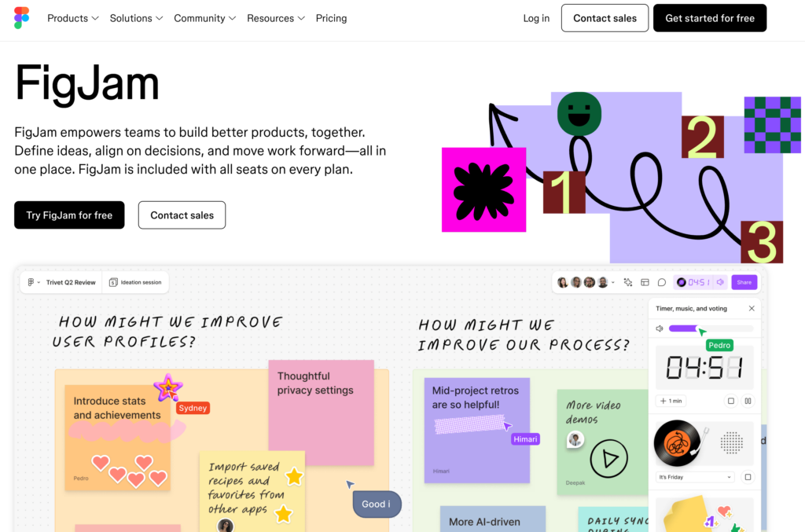Expand the collaborator avatars dropdown arrow

613,282
